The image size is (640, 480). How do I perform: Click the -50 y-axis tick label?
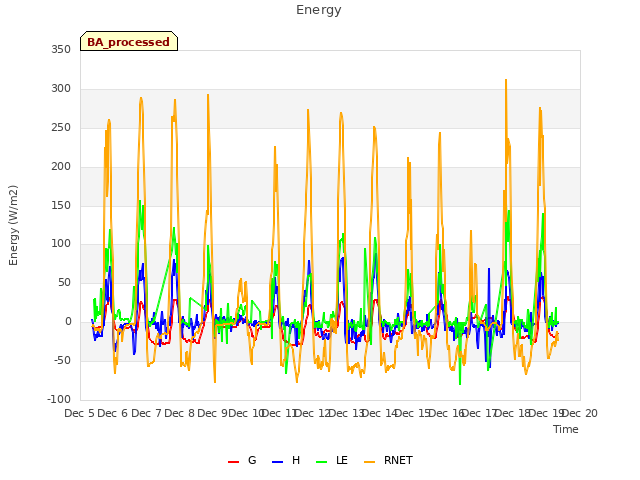pyautogui.click(x=62, y=360)
